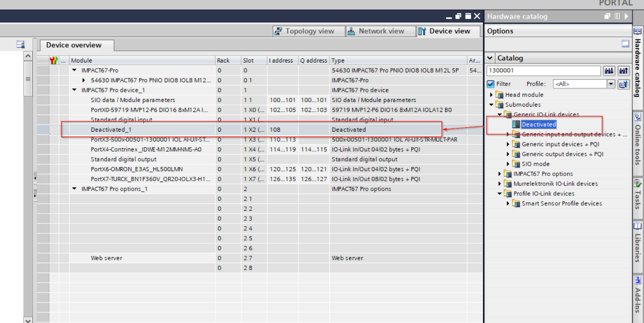The height and width of the screenshot is (323, 644).
Task: Collapse IMPACT67 Pro device_1 row
Action: click(74, 90)
